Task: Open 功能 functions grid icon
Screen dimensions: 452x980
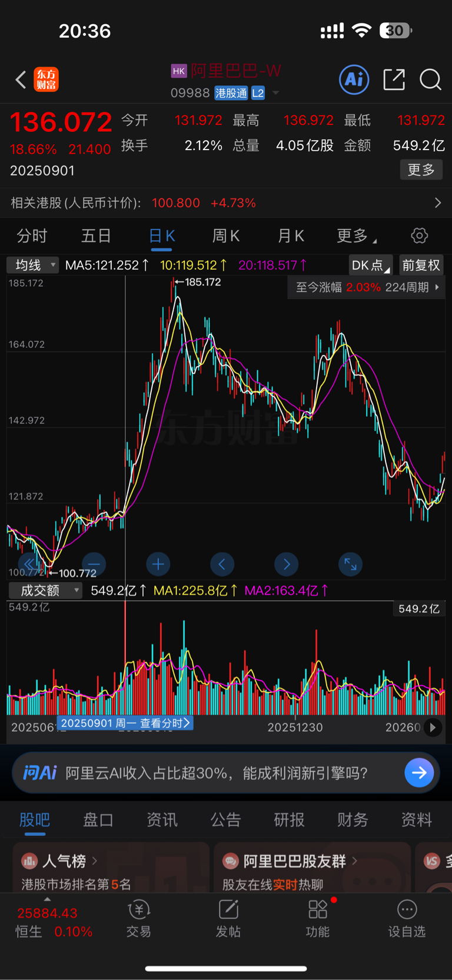Action: (318, 909)
